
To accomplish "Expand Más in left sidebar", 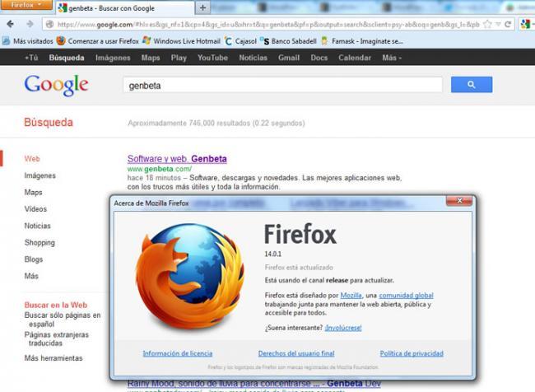I will (x=31, y=276).
